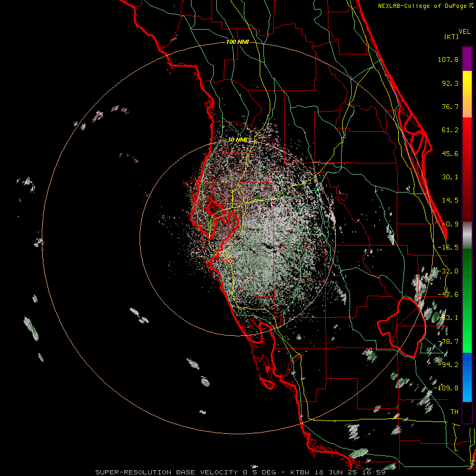The image size is (476, 476).
Task: Click the [KT] units label
Action: point(452,36)
